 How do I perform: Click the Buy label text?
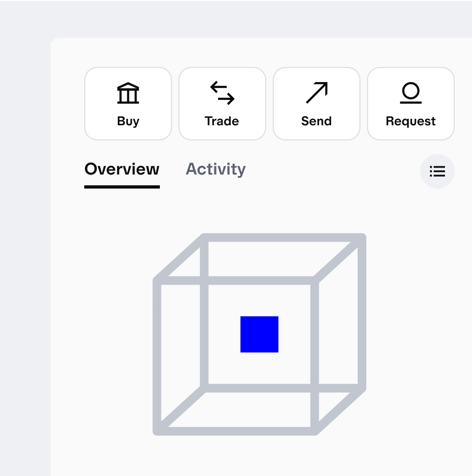(127, 121)
